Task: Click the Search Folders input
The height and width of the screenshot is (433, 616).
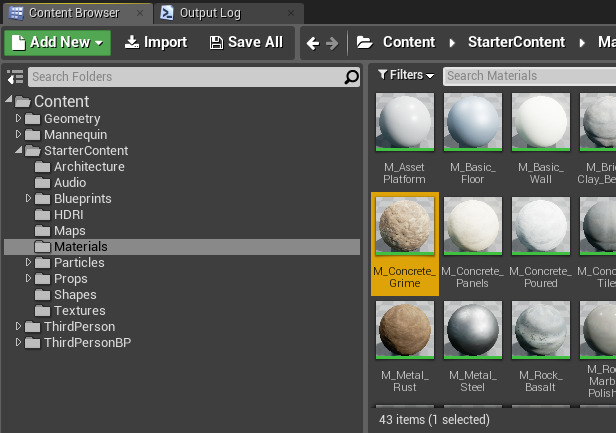Action: (x=184, y=77)
